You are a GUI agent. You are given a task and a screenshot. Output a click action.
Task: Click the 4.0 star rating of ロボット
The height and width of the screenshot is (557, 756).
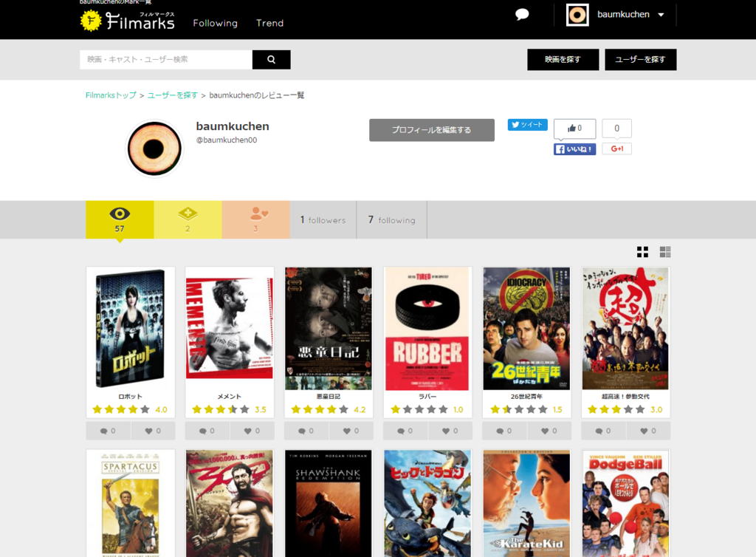click(x=130, y=409)
